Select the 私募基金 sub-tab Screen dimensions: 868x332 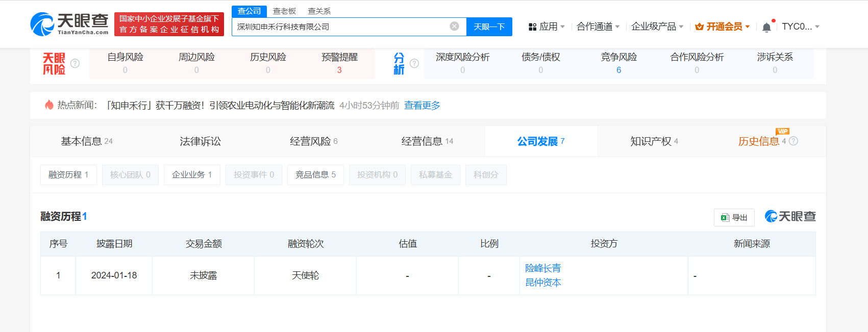435,175
